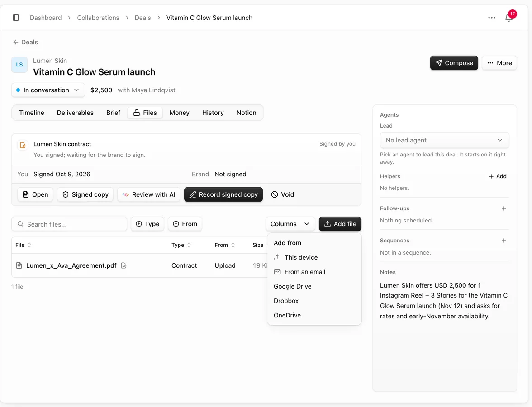Click the search magnifier icon

click(x=20, y=224)
